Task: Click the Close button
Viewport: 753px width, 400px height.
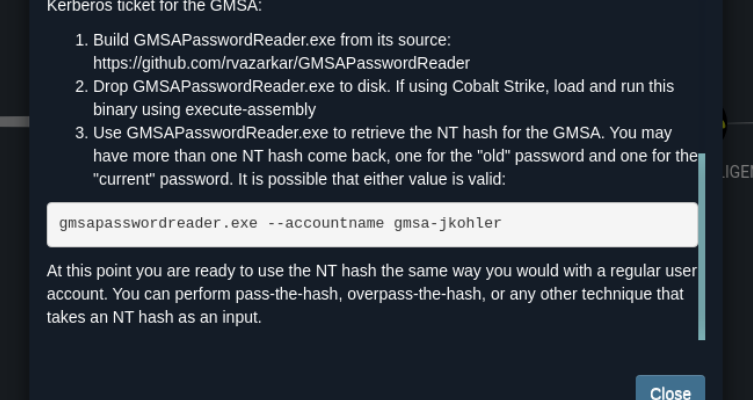Action: (x=670, y=391)
